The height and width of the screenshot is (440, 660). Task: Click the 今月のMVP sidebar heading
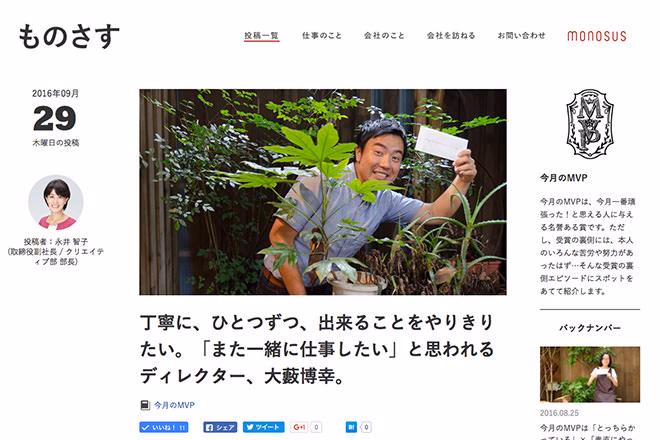click(564, 178)
